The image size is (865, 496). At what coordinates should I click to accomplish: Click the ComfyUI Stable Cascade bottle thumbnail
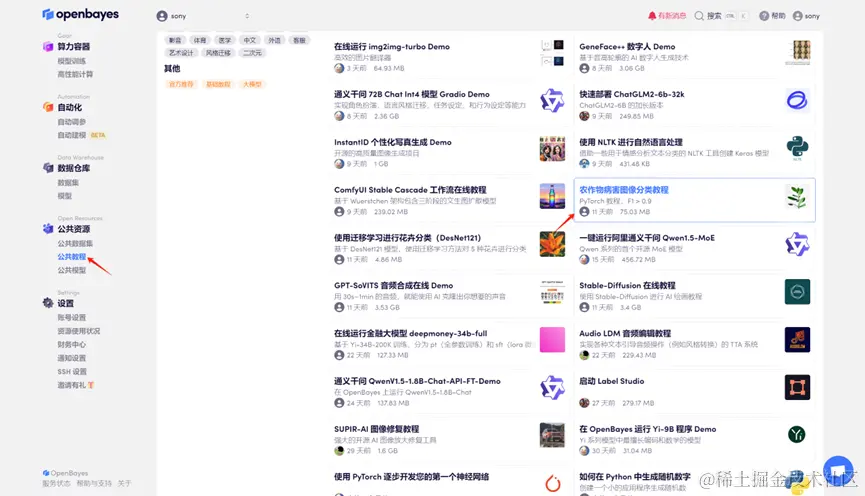coord(552,196)
